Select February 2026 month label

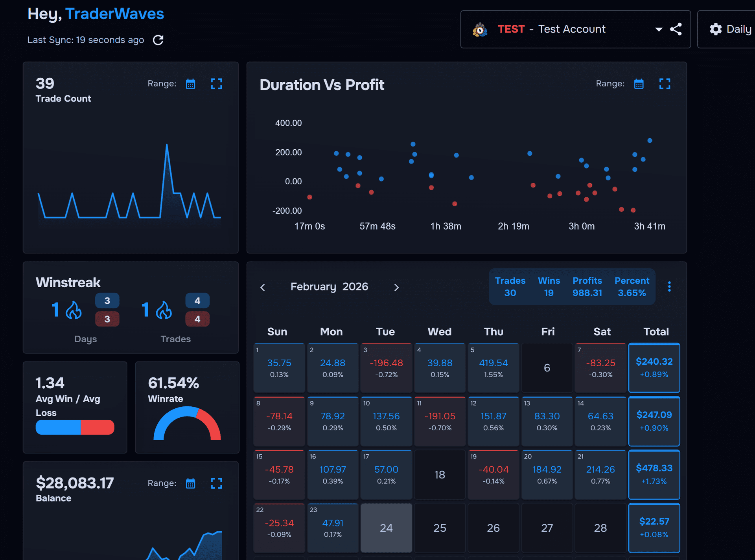pyautogui.click(x=329, y=287)
